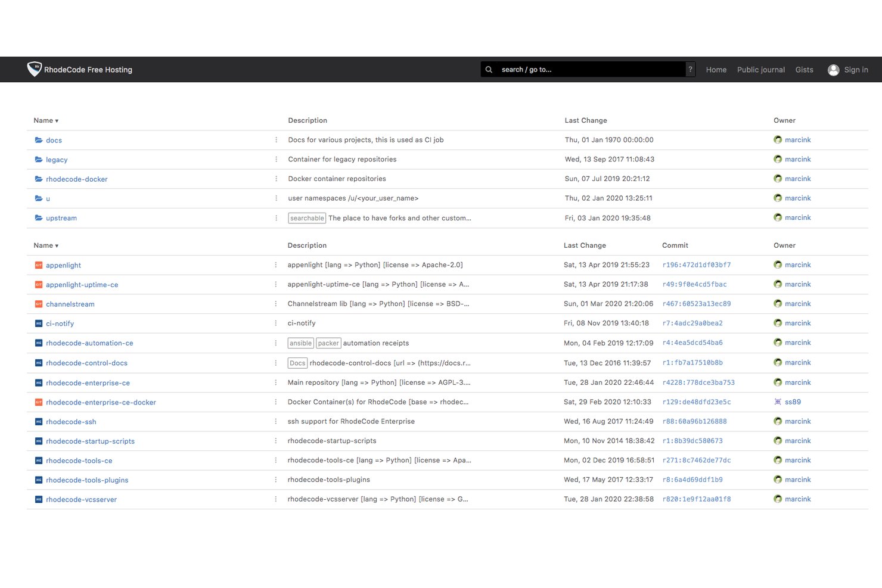Open the rhodecode-docker group link
The image size is (882, 588).
77,179
